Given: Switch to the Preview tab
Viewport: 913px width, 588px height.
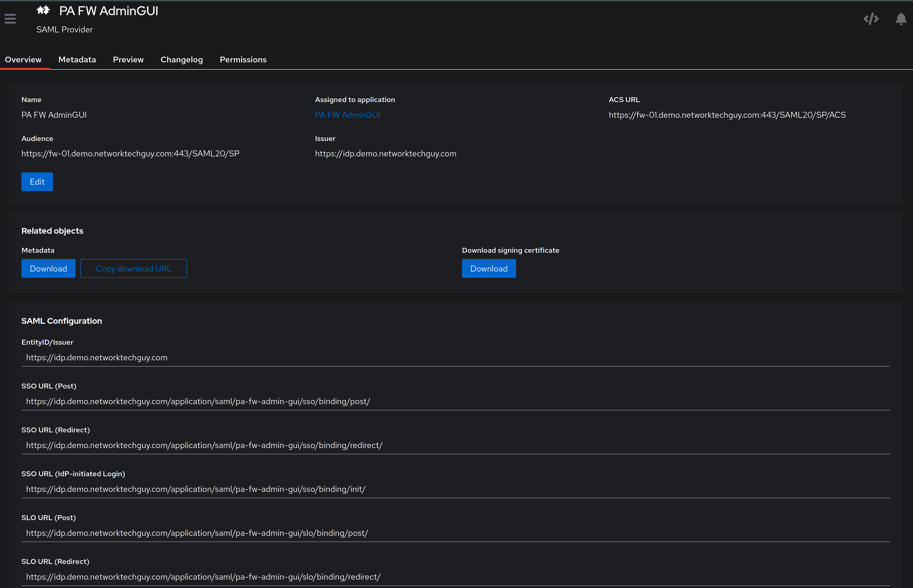Looking at the screenshot, I should click(x=128, y=60).
